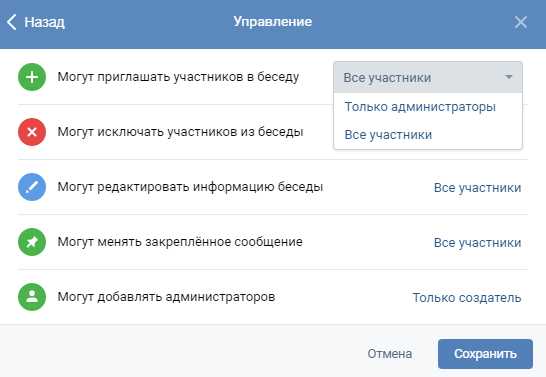Click the blue pencil edit icon
Image resolution: width=546 pixels, height=377 pixels.
pos(32,187)
